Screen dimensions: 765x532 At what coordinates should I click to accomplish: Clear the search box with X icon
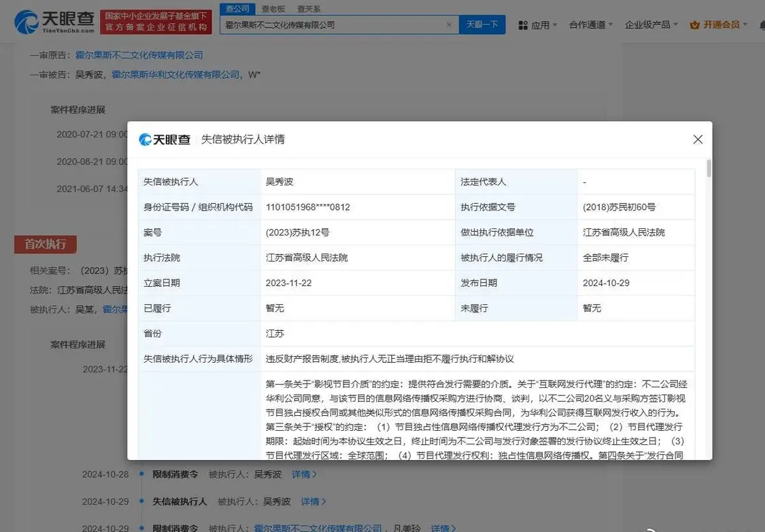(x=449, y=24)
